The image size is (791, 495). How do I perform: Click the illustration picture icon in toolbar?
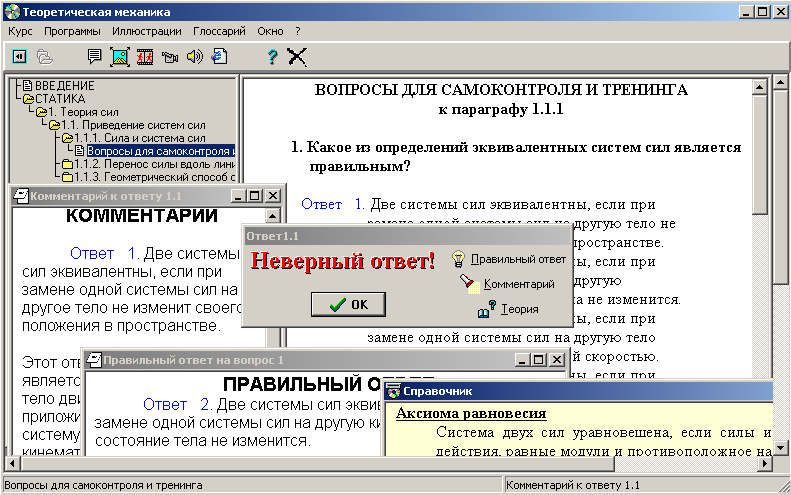tap(120, 57)
